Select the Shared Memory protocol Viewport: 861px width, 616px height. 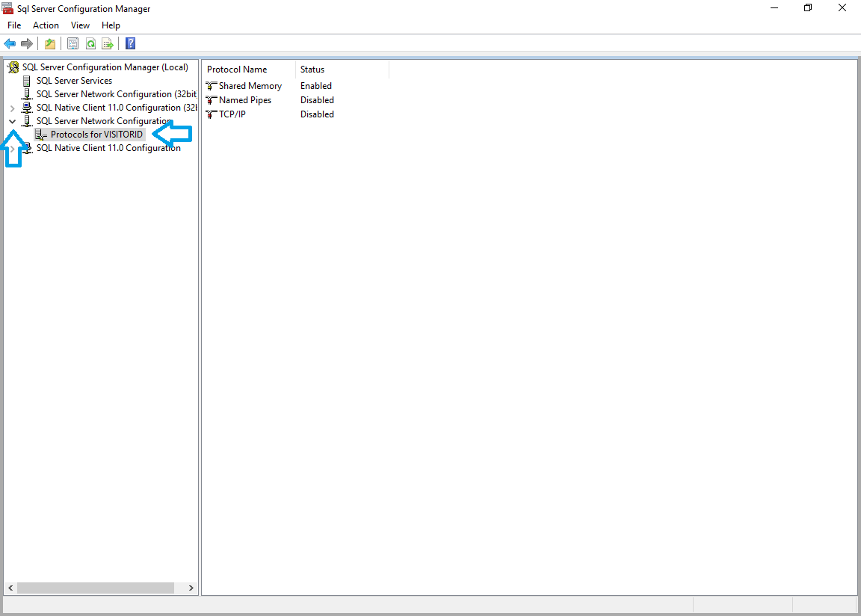pyautogui.click(x=250, y=86)
